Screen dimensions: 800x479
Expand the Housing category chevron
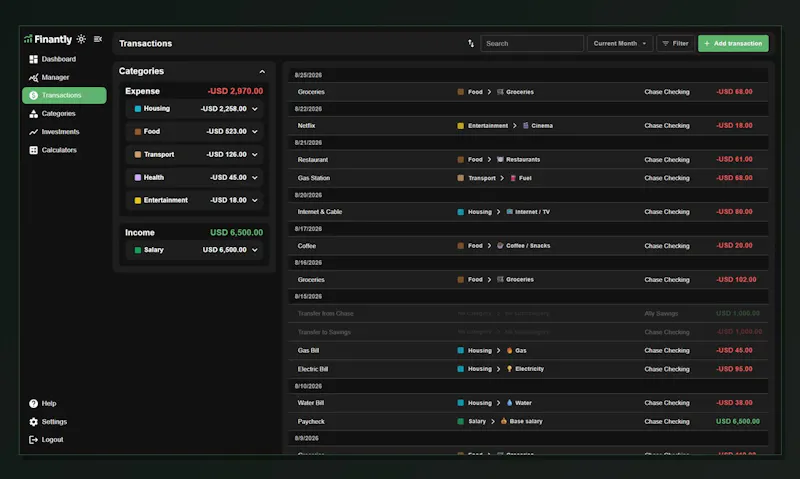click(x=255, y=109)
